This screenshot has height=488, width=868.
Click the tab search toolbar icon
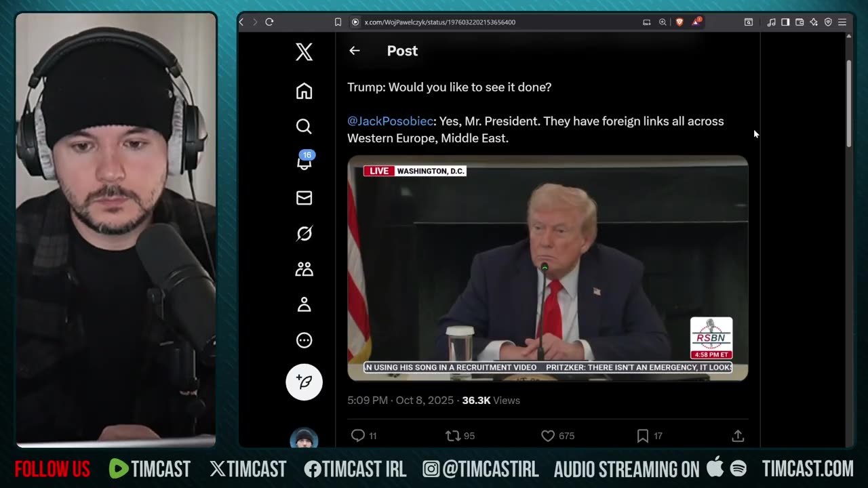pyautogui.click(x=749, y=22)
